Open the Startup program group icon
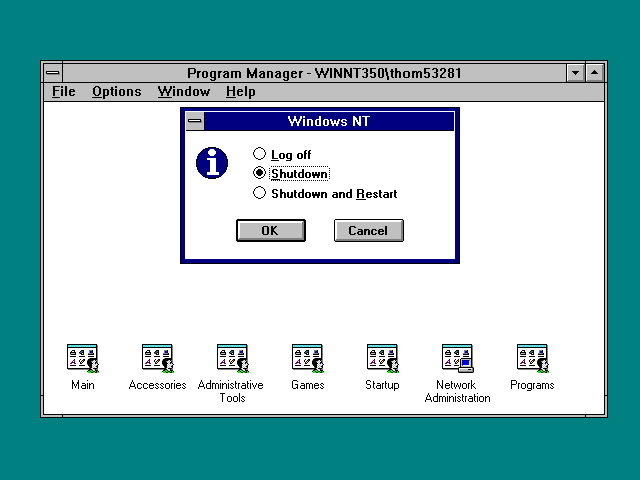 tap(382, 358)
